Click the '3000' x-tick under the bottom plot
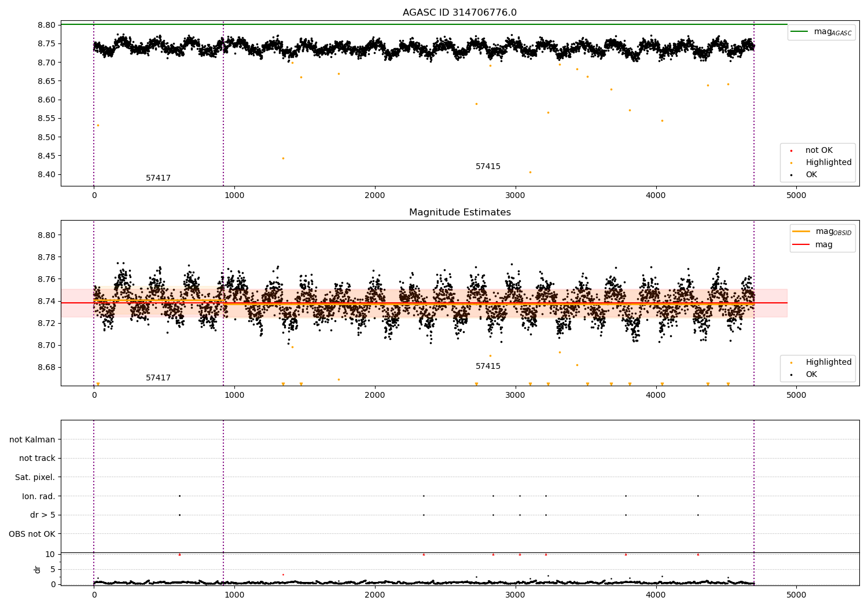 click(516, 595)
